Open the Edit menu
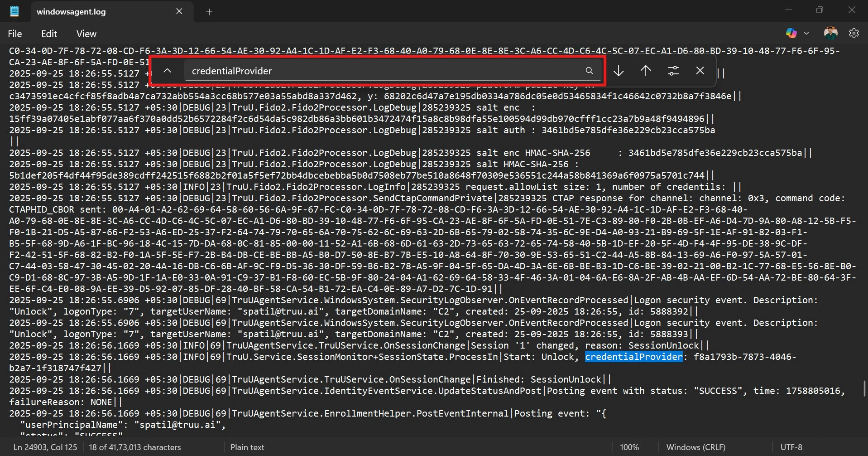Viewport: 868px width, 456px height. [49, 34]
